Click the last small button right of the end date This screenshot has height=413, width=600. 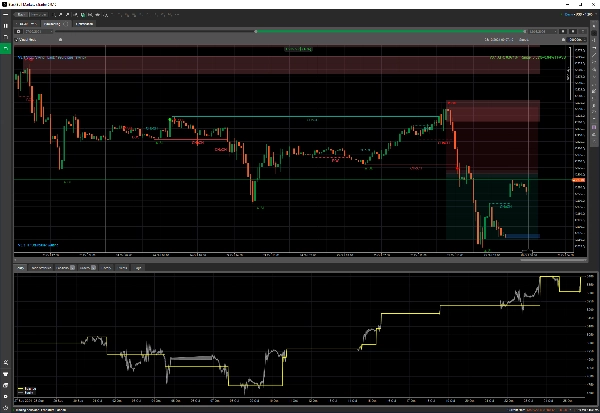tap(583, 31)
